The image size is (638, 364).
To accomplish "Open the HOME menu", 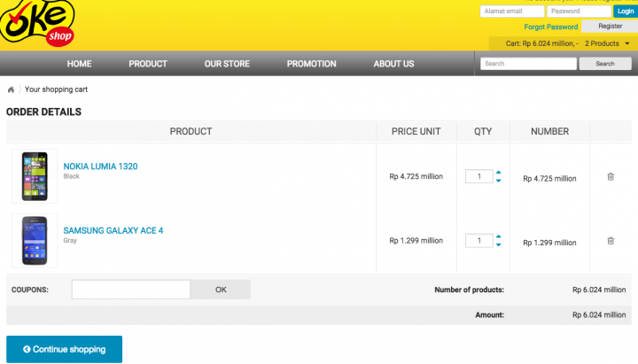I will click(x=80, y=64).
